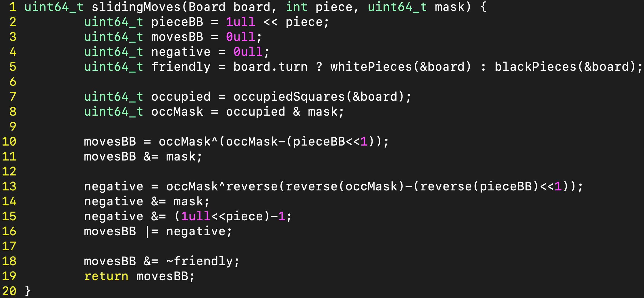Viewport: 644px width, 298px height.
Task: Click 'board.turn' on line 5
Action: coord(270,67)
